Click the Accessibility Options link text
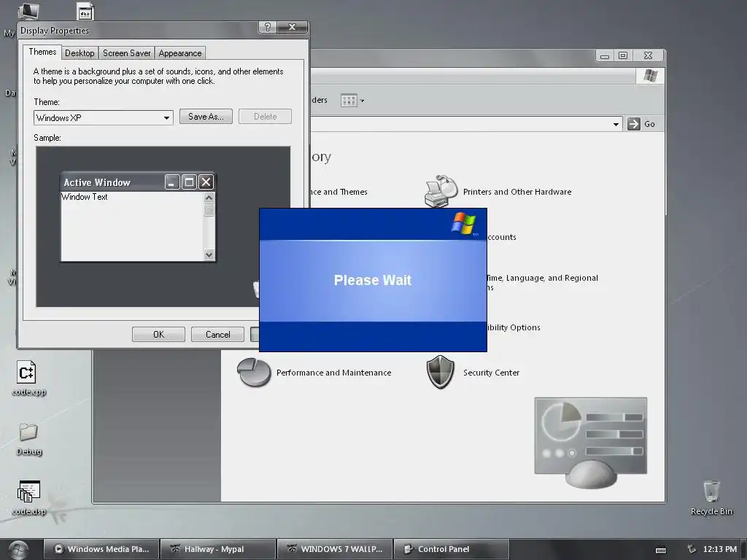This screenshot has height=560, width=747. click(514, 327)
